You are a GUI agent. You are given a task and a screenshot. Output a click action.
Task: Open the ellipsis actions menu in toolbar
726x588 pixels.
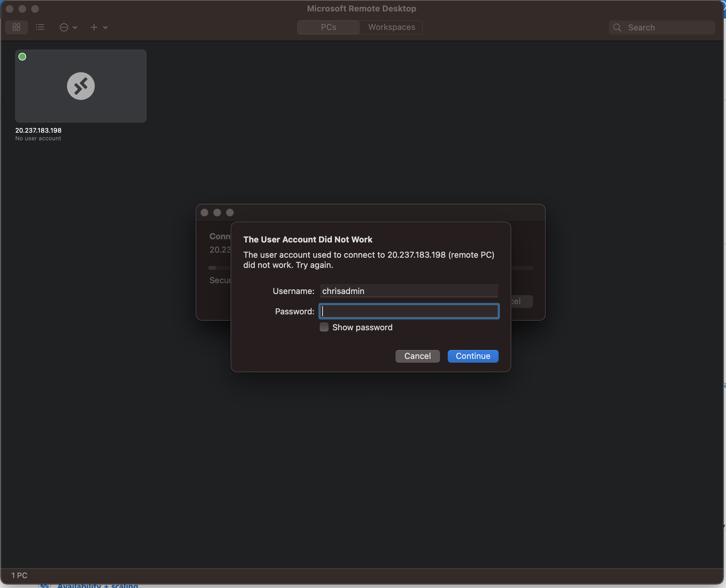tap(68, 27)
